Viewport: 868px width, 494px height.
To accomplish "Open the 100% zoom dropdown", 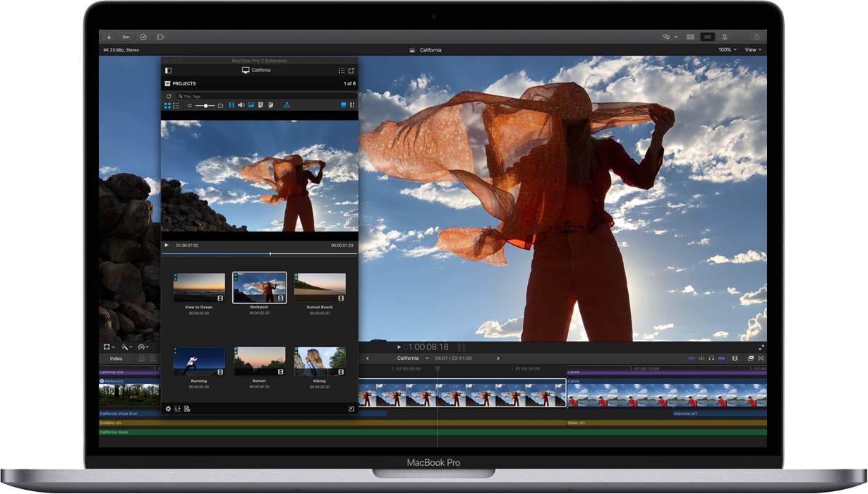I will click(x=727, y=49).
